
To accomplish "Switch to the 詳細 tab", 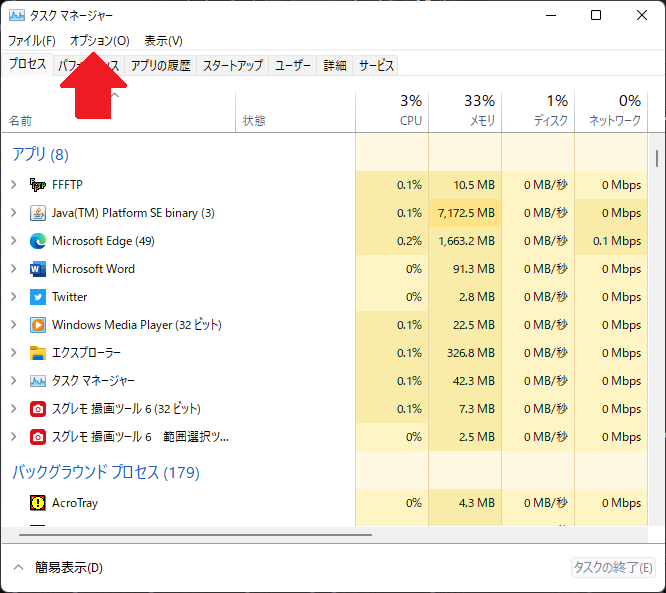I will point(335,65).
